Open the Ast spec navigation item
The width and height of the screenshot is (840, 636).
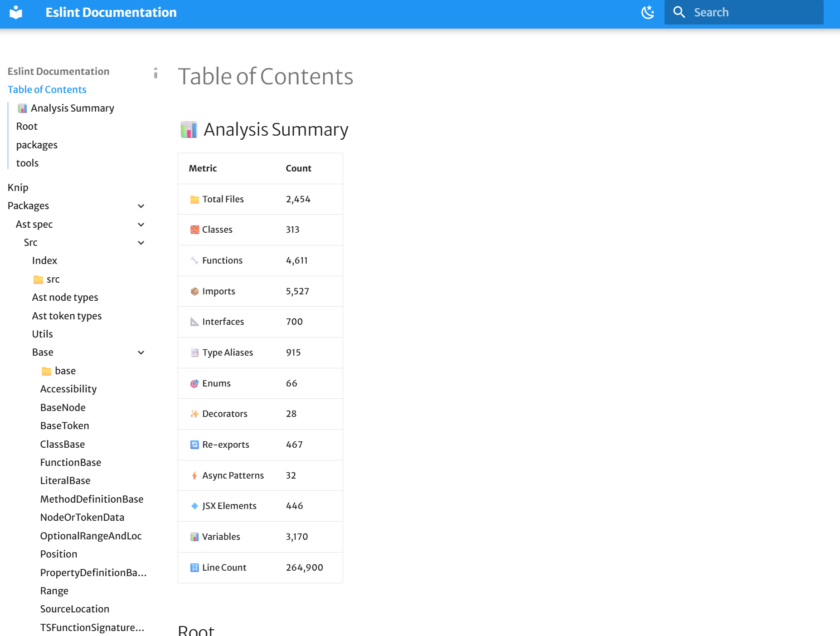(x=34, y=225)
